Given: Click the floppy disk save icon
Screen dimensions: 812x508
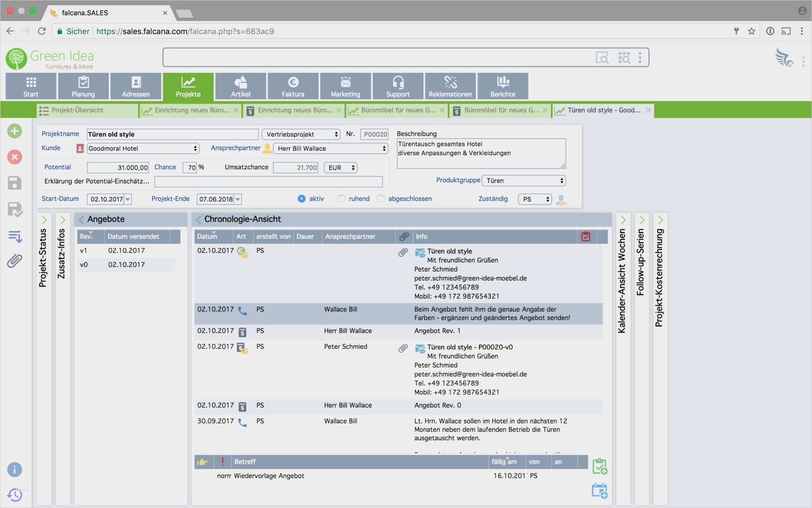Looking at the screenshot, I should 15,183.
